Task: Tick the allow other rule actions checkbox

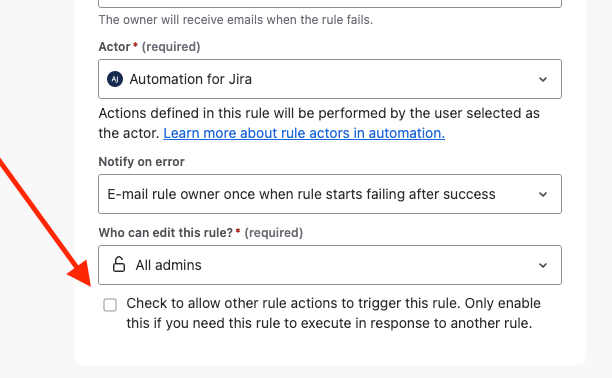Action: 110,305
